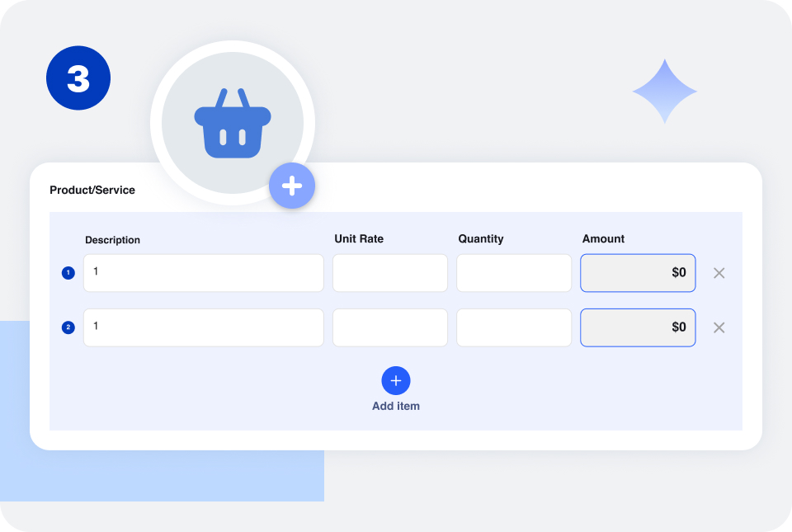Click the Description field of row 1
The image size is (792, 532).
coord(204,273)
